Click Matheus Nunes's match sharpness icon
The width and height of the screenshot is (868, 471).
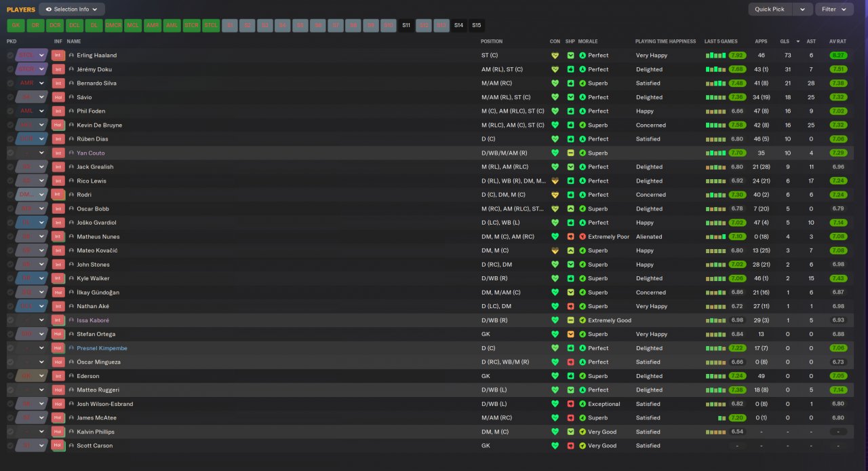point(570,237)
